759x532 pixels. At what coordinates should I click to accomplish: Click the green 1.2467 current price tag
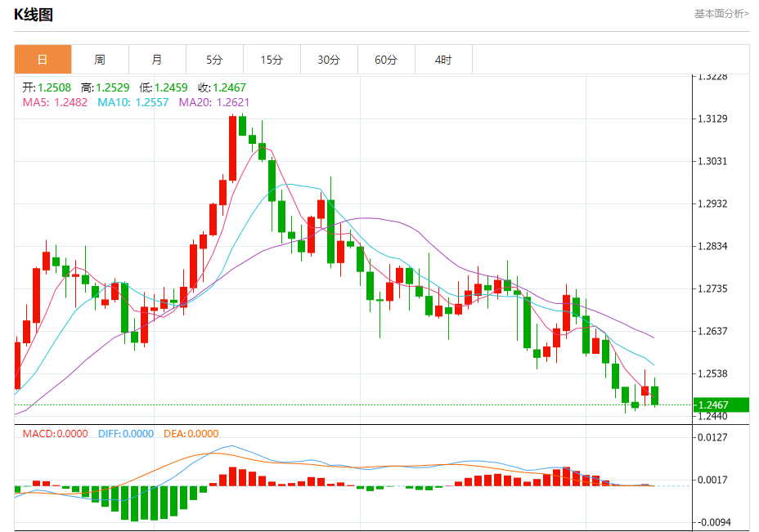tap(721, 405)
